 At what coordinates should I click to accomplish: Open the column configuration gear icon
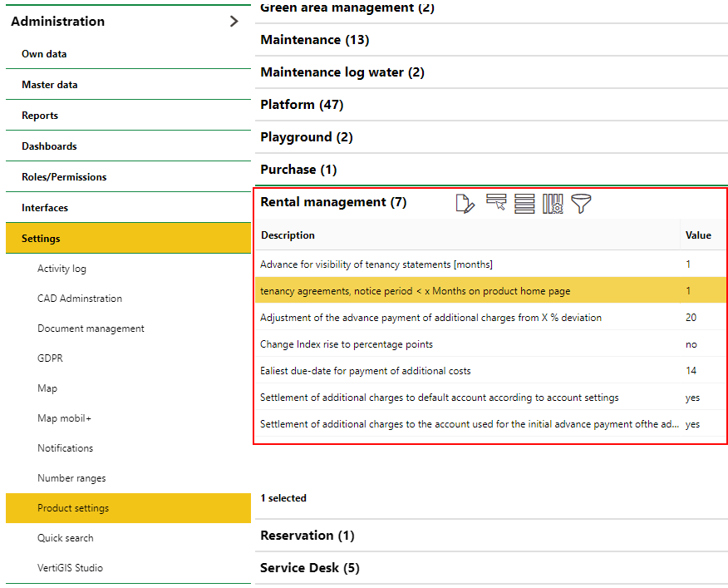553,204
